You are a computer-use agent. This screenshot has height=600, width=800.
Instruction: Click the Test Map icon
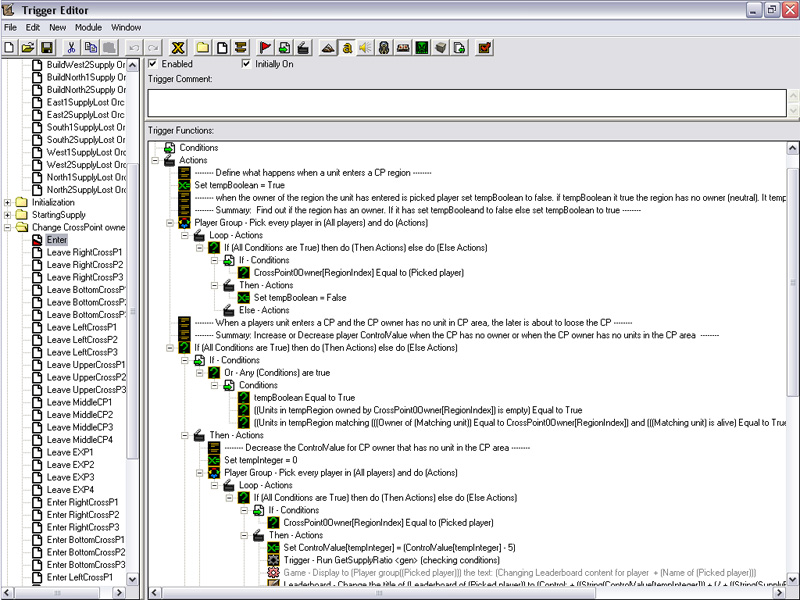484,48
